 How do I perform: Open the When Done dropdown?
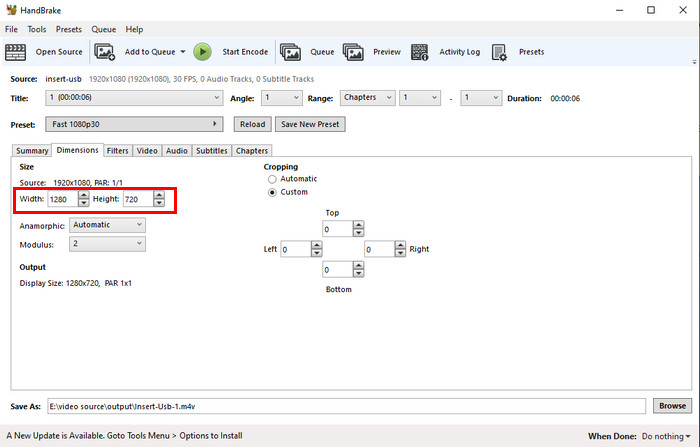[666, 436]
